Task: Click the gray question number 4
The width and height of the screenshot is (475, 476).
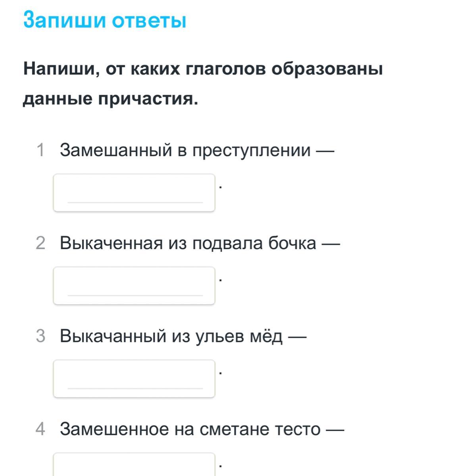Action: [40, 429]
